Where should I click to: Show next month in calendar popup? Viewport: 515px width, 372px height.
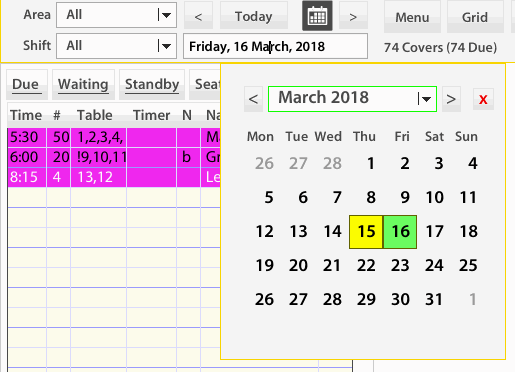(451, 99)
